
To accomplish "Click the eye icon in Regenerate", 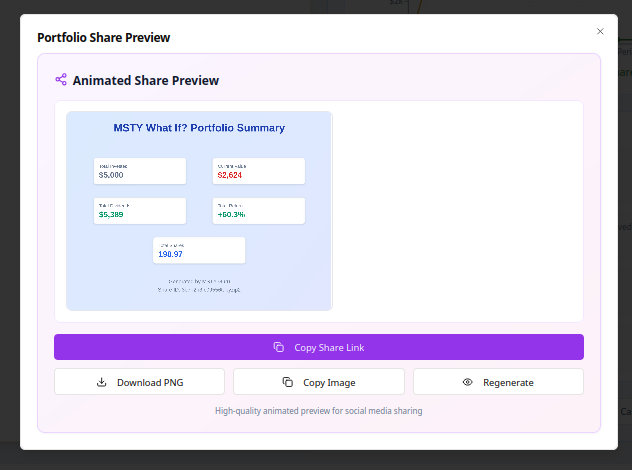I will click(467, 382).
